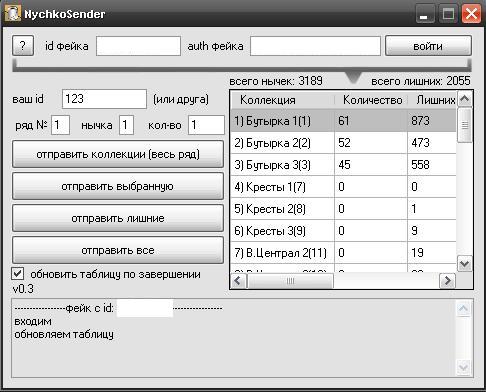Select the нычка number input box
Screen dimensions: 486x392
pyautogui.click(x=126, y=125)
